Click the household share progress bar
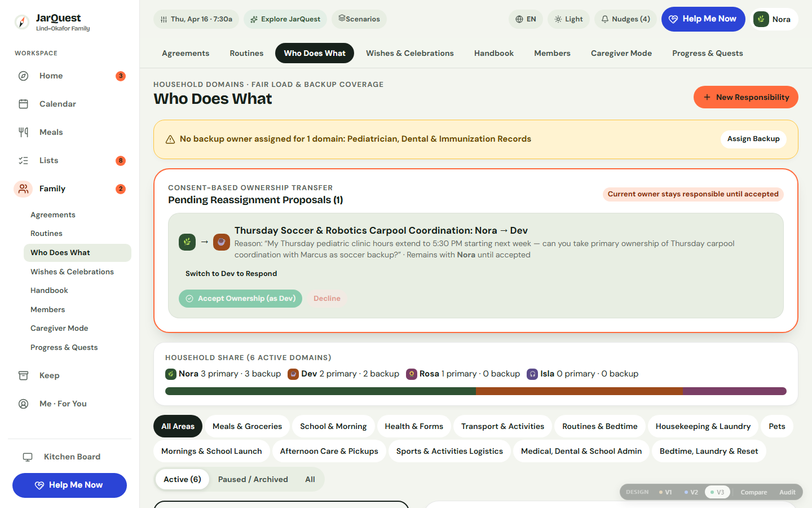This screenshot has height=508, width=812. (475, 391)
